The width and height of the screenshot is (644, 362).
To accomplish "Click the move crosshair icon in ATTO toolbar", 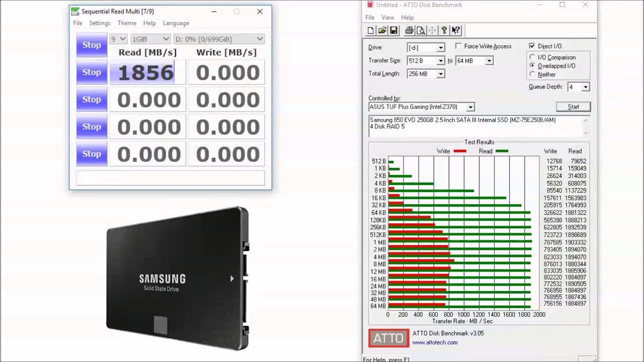I will [432, 31].
